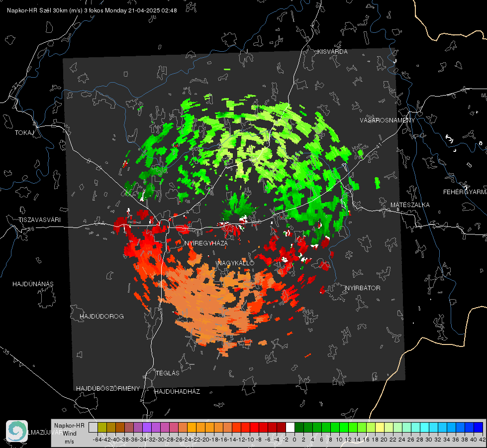Select the NYÍRBÁTOR town label
487x448 pixels.
click(x=363, y=288)
